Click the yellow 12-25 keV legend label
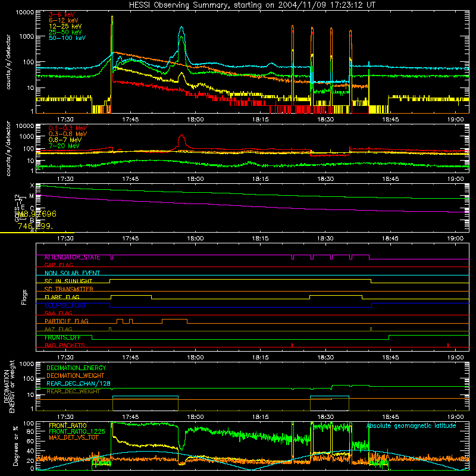This screenshot has height=476, width=476. click(65, 26)
